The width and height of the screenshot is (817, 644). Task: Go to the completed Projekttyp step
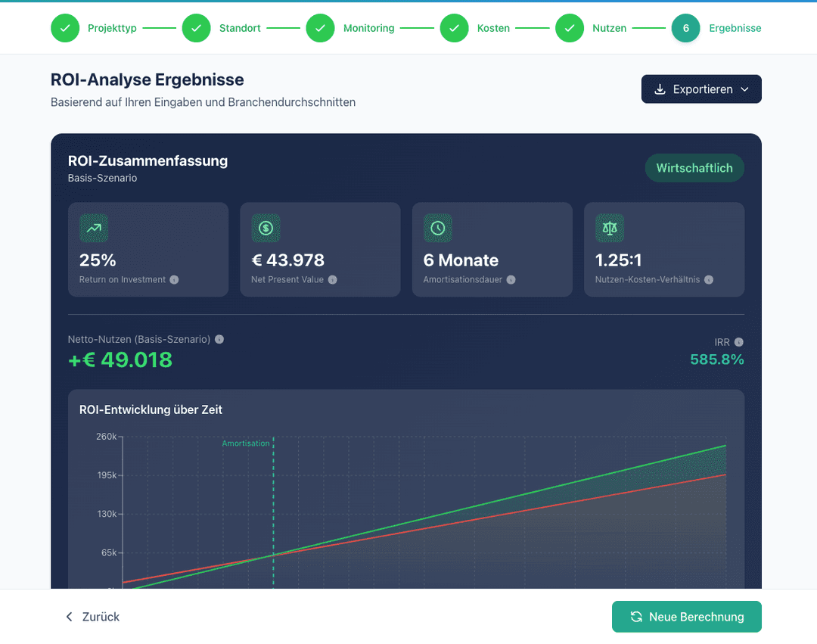[x=65, y=28]
